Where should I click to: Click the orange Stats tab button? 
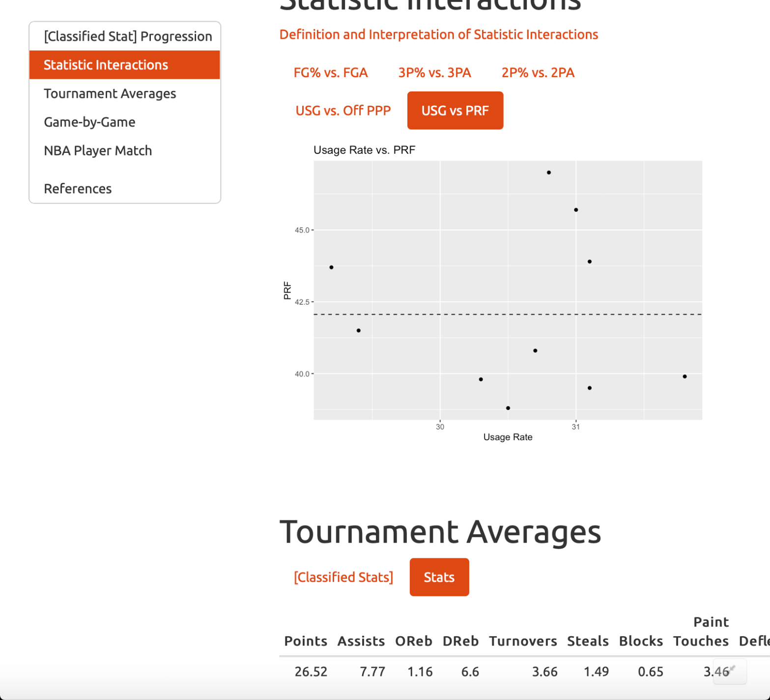coord(439,577)
